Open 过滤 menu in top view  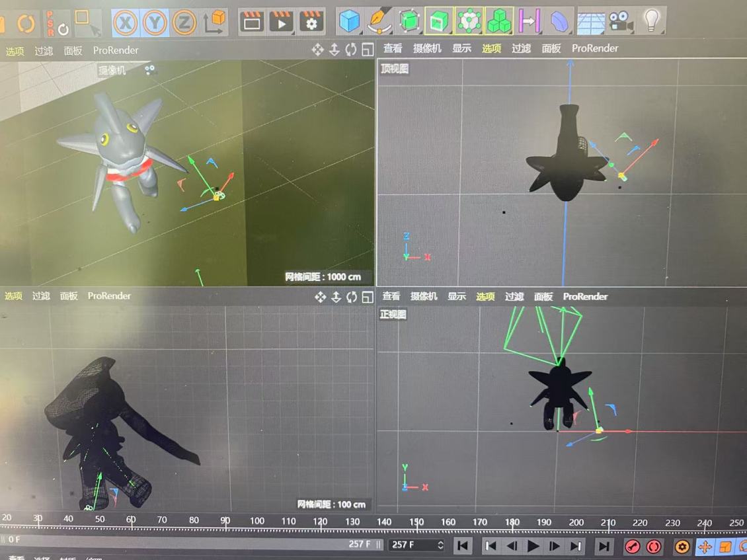tap(521, 48)
